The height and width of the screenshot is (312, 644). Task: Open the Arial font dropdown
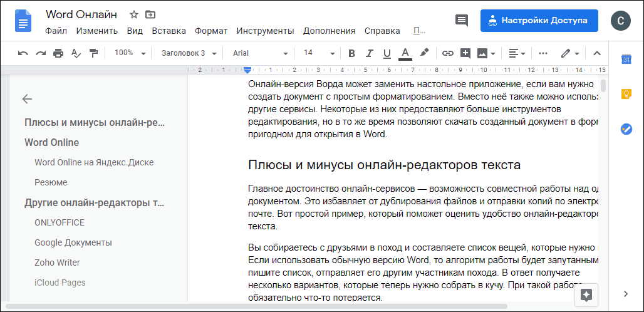pos(260,53)
